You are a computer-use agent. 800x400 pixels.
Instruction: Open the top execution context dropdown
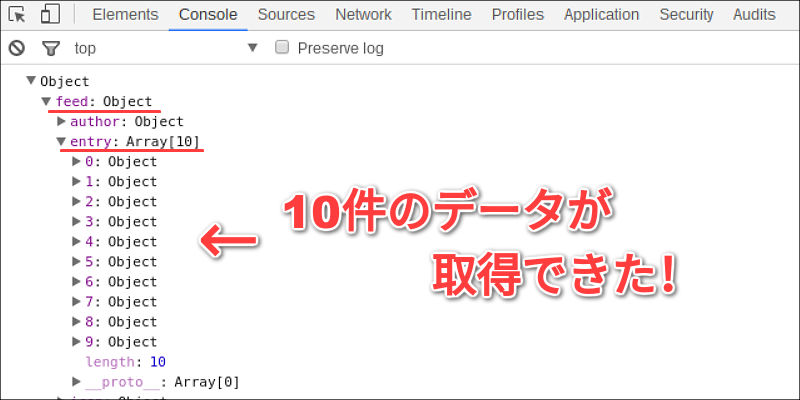(x=166, y=48)
